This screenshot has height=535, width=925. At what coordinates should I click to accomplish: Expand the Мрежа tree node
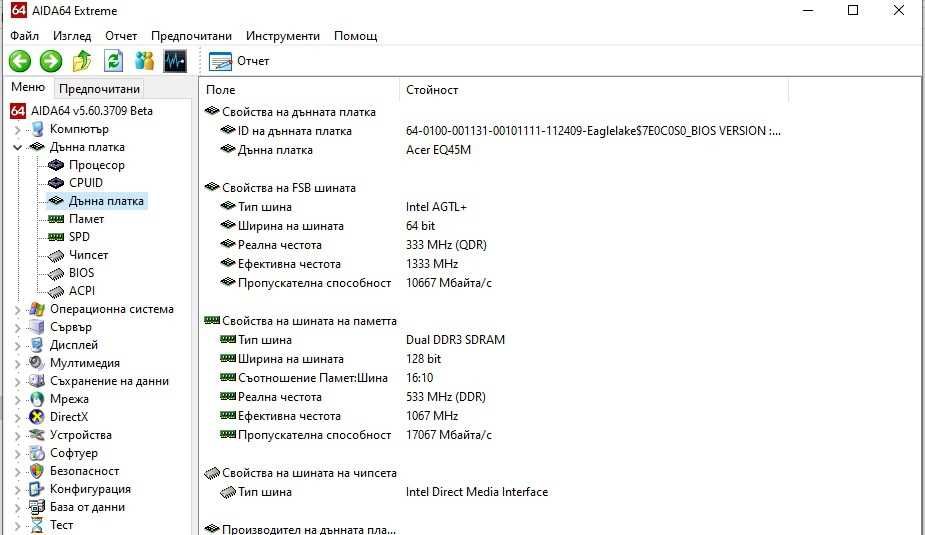[17, 399]
